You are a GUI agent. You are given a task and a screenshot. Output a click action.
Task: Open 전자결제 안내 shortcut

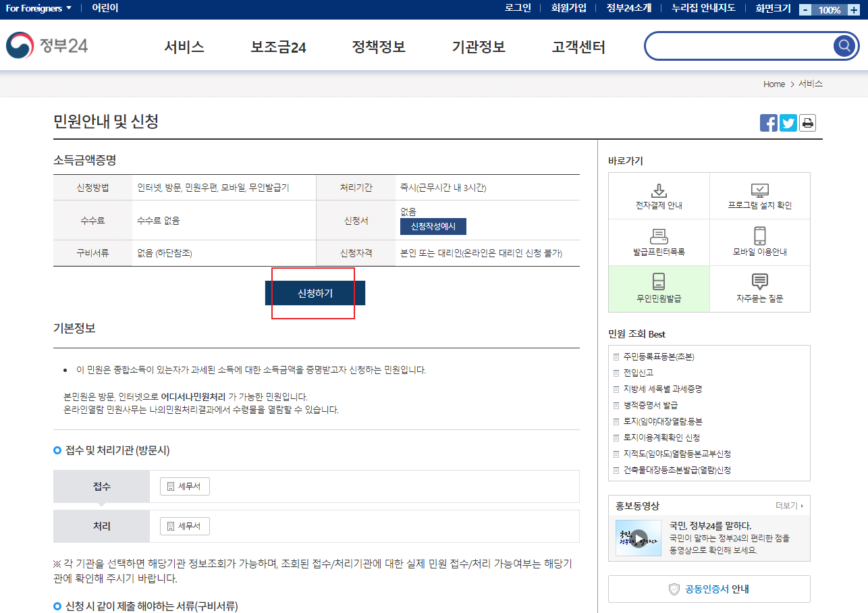pos(659,196)
